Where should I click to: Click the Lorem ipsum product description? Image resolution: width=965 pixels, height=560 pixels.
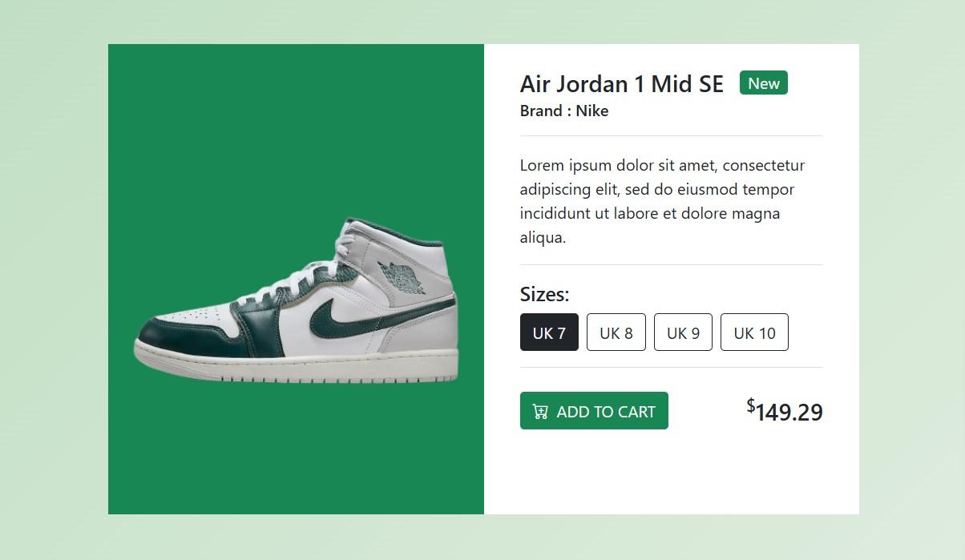[662, 200]
